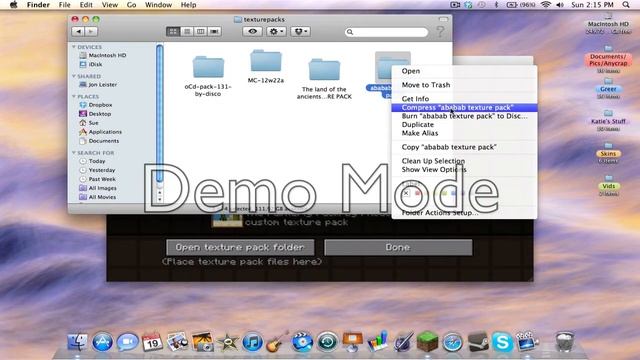
Task: Click the Finder search field
Action: click(387, 32)
